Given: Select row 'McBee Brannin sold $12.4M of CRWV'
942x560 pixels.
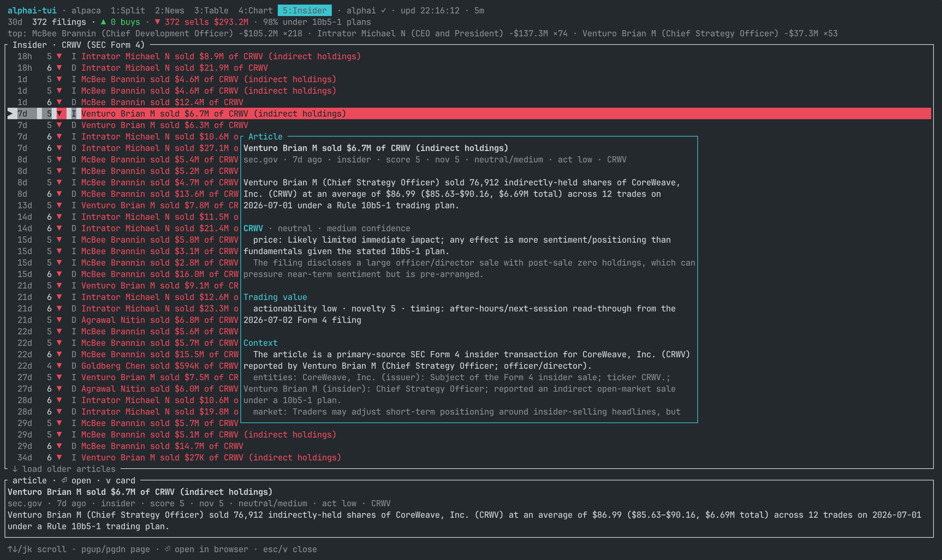Looking at the screenshot, I should [x=469, y=102].
